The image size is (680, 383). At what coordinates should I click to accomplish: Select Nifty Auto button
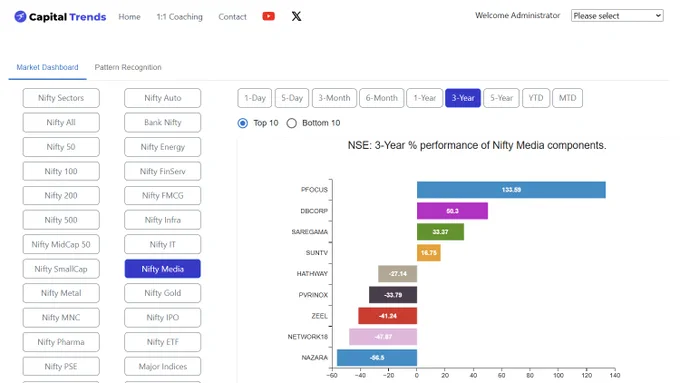click(163, 98)
